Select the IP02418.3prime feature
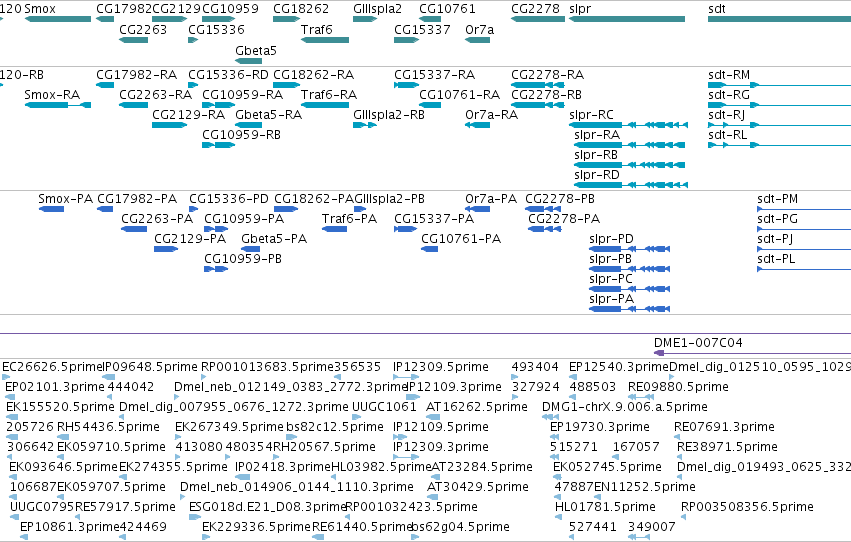Viewport: 851px width, 542px height. pos(242,477)
